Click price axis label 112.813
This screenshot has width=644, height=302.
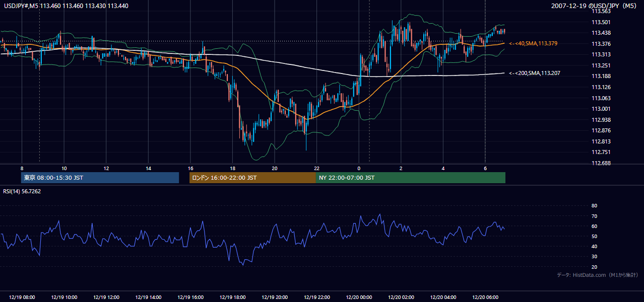tap(601, 141)
